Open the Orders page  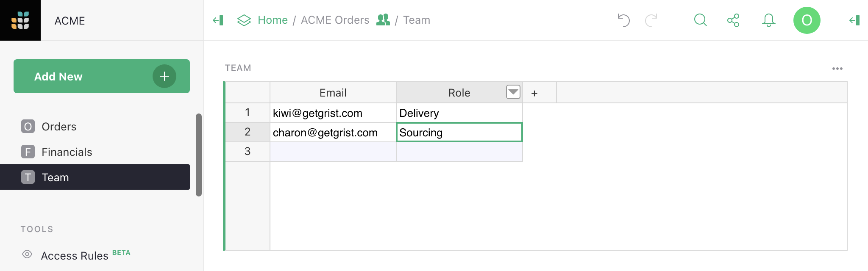[59, 127]
